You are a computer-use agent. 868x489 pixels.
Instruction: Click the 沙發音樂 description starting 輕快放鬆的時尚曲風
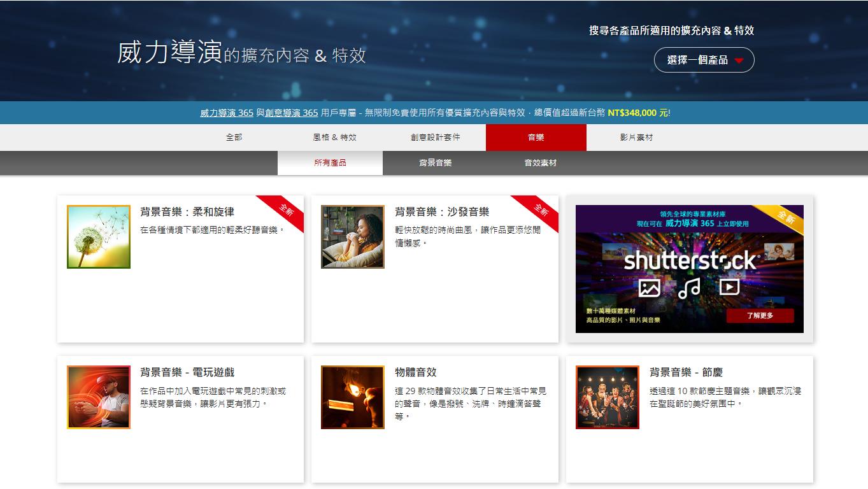click(467, 236)
